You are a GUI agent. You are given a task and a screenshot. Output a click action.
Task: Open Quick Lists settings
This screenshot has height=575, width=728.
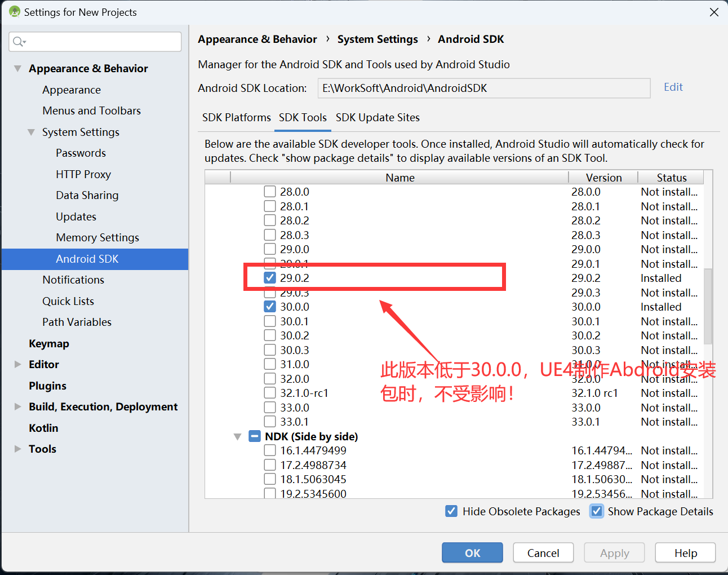tap(68, 302)
